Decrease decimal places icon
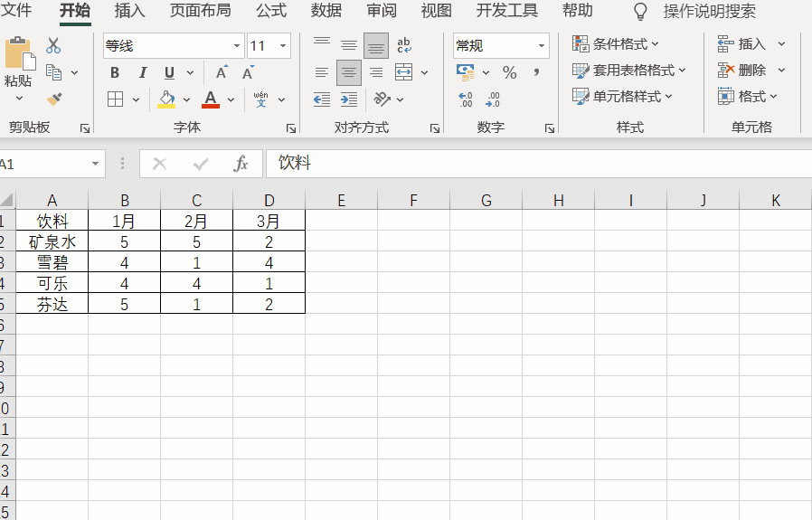The image size is (812, 520). 492,99
